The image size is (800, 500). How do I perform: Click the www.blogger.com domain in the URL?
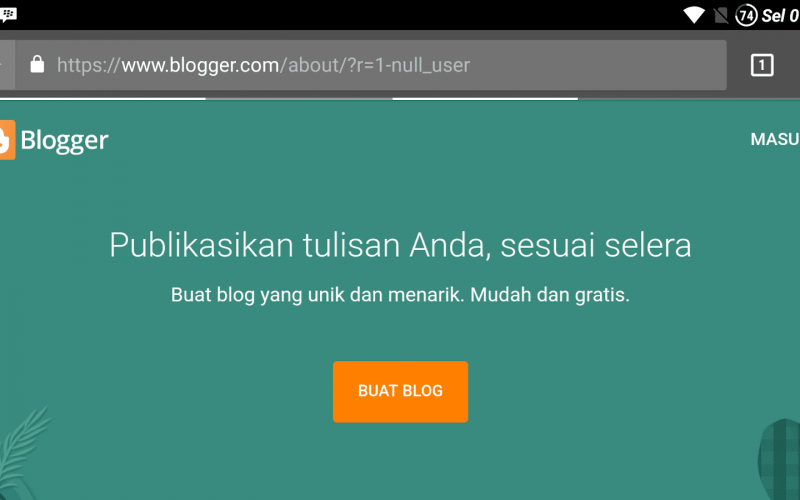coord(200,65)
